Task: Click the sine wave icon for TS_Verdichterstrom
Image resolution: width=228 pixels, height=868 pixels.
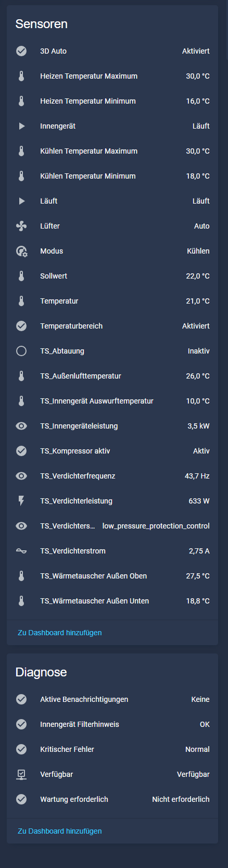Action: point(21,551)
